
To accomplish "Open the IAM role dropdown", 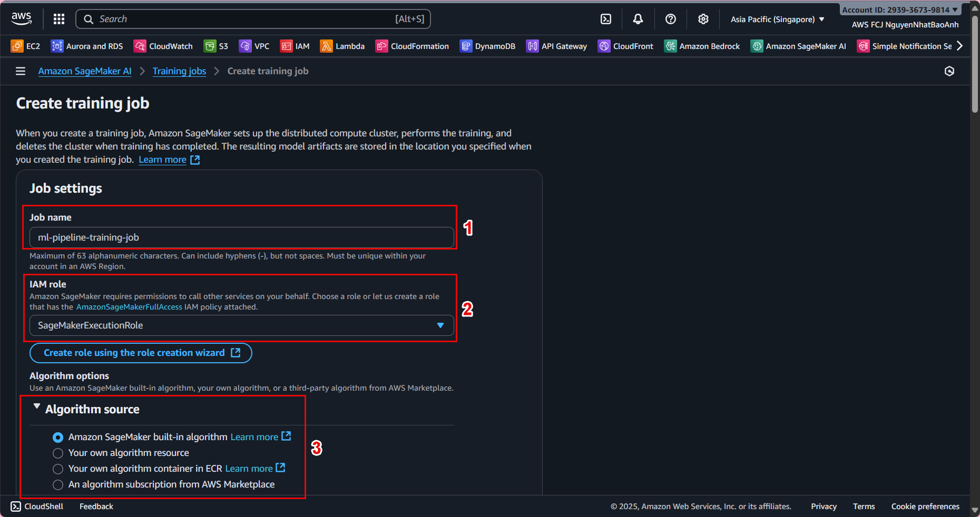I will pyautogui.click(x=242, y=325).
